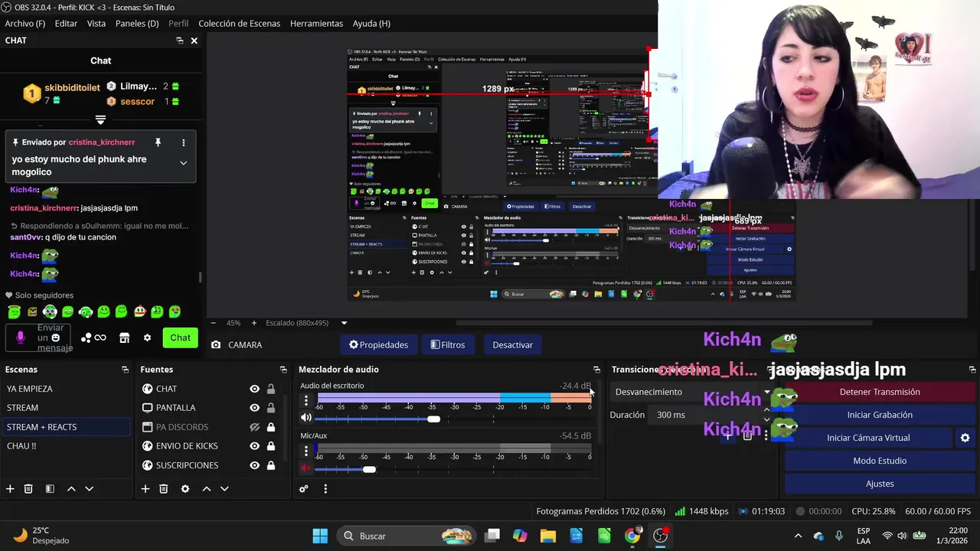Open the Herramientas menu
Screen dimensions: 980x551
pyautogui.click(x=316, y=24)
